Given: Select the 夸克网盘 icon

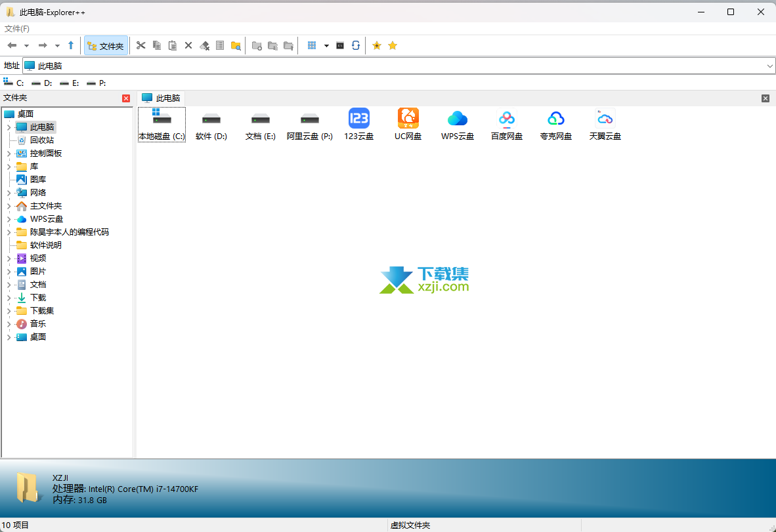Looking at the screenshot, I should 556,125.
